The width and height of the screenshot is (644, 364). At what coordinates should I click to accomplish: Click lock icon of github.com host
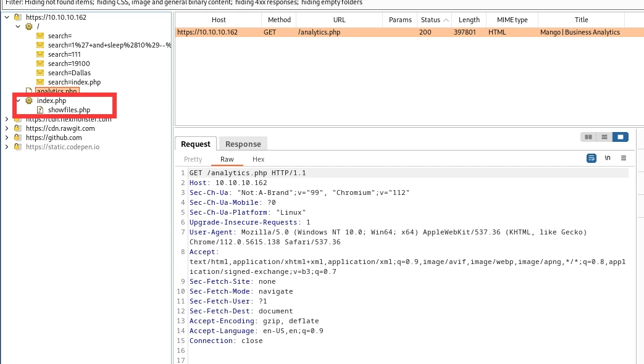[17, 138]
